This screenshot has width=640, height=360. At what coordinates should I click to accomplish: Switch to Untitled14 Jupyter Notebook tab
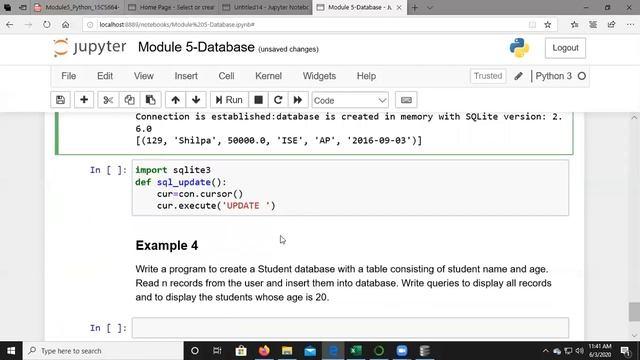click(x=265, y=7)
